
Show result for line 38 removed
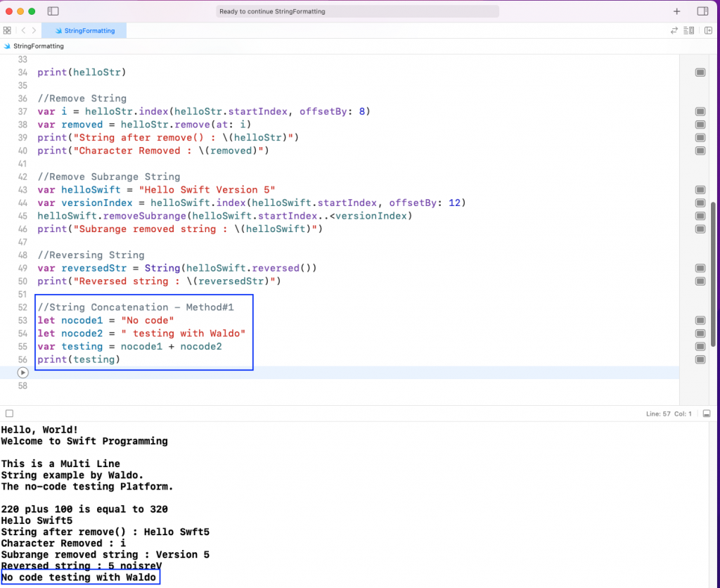pyautogui.click(x=700, y=124)
